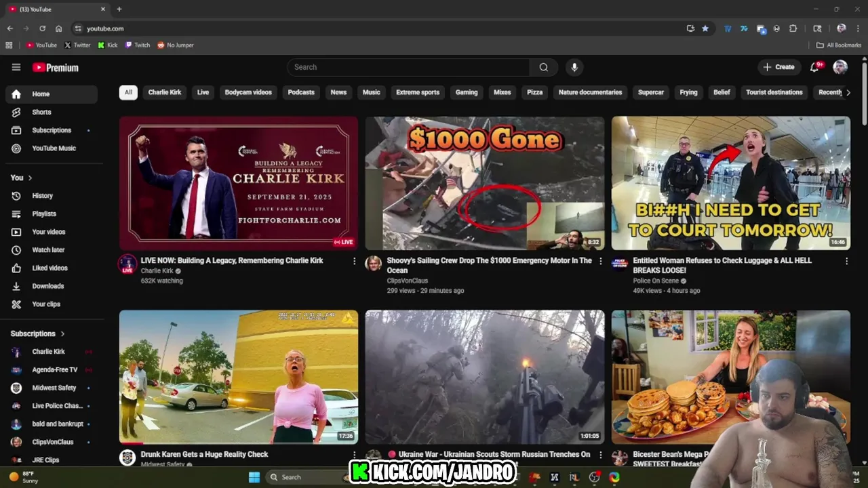Expand the You section chevron
868x488 pixels.
pyautogui.click(x=30, y=178)
